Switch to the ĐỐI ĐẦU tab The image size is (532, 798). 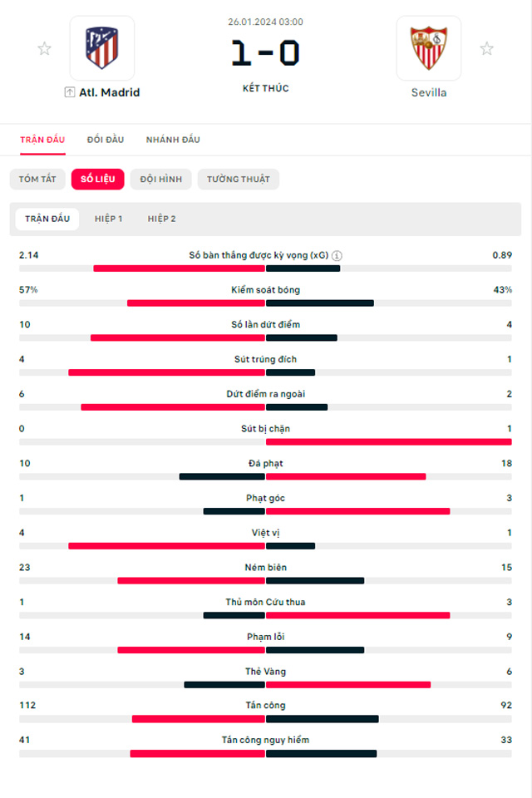click(106, 140)
